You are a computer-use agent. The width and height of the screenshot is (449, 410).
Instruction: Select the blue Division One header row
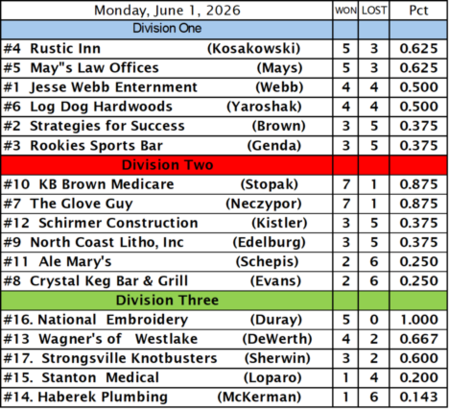pos(224,30)
